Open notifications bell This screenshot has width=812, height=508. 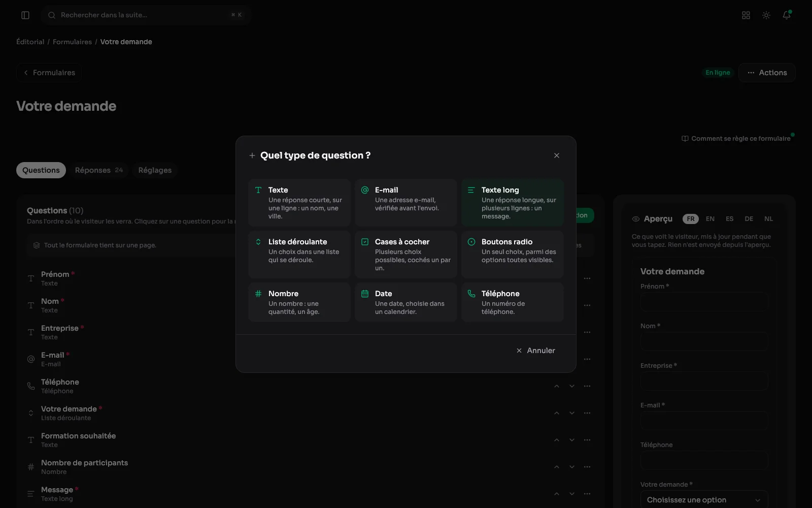[787, 15]
